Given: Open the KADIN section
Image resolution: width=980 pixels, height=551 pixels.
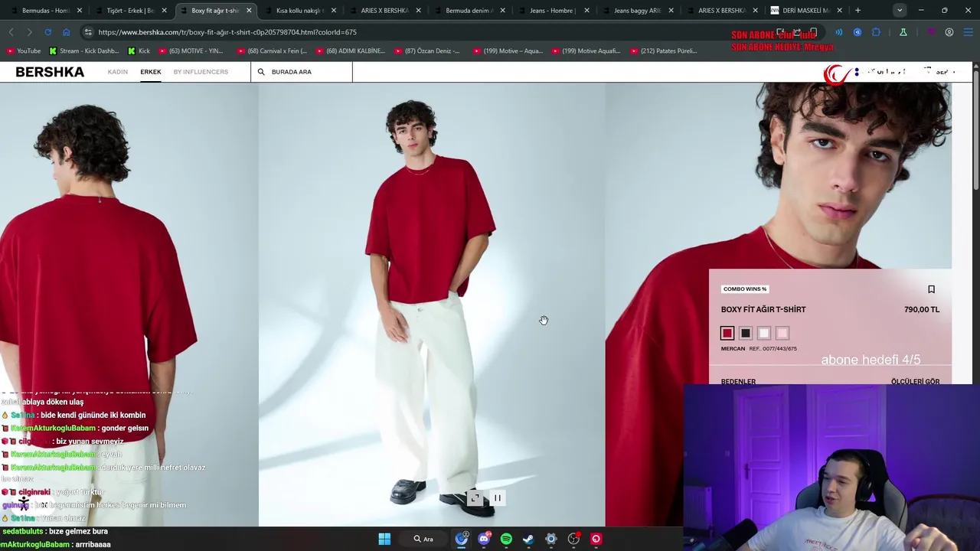Looking at the screenshot, I should pos(118,72).
